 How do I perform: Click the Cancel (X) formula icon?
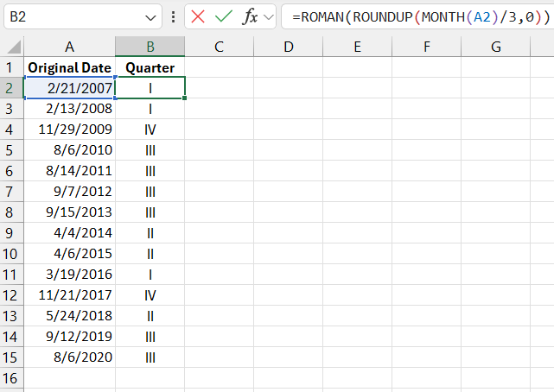[198, 16]
